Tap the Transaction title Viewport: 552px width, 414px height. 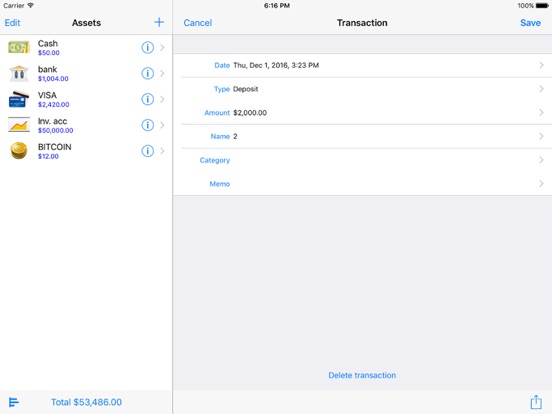pyautogui.click(x=362, y=23)
